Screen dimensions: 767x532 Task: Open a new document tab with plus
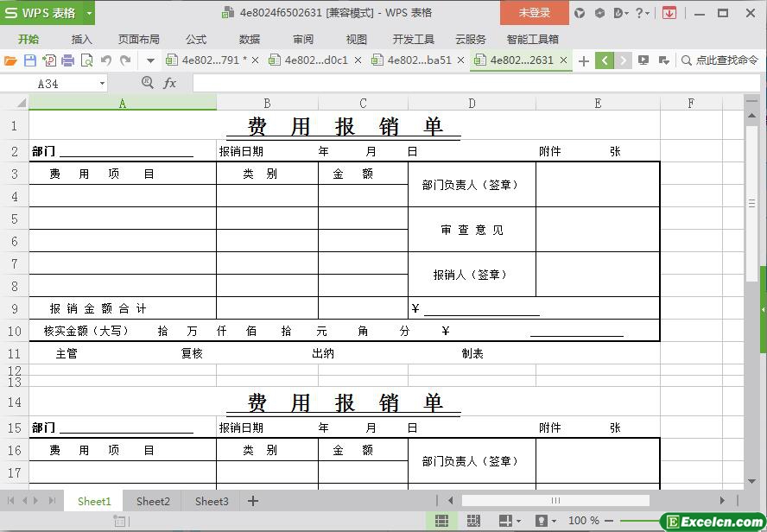(x=584, y=60)
